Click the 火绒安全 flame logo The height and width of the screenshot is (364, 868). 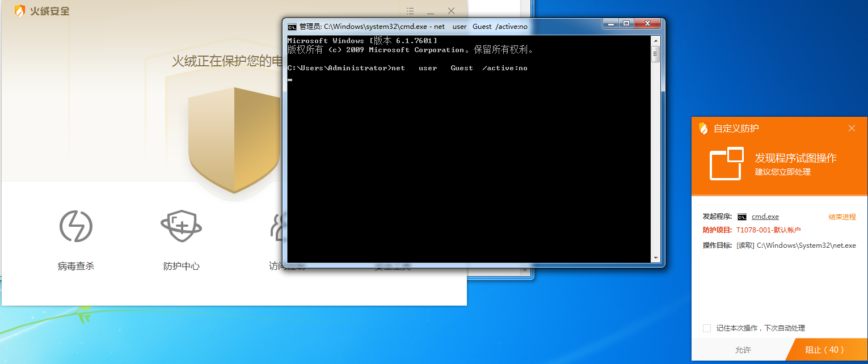pyautogui.click(x=20, y=11)
